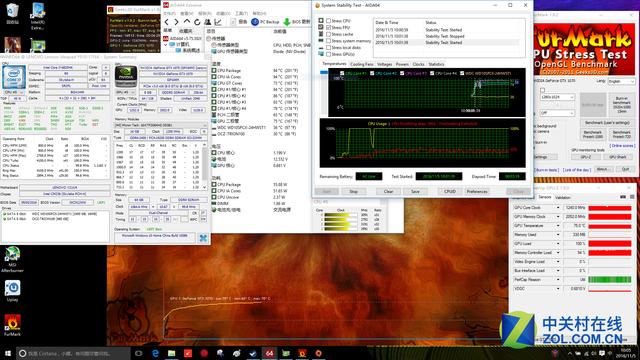This screenshot has height=360, width=640.
Task: Enable the Stress cache checkbox
Action: (x=328, y=34)
